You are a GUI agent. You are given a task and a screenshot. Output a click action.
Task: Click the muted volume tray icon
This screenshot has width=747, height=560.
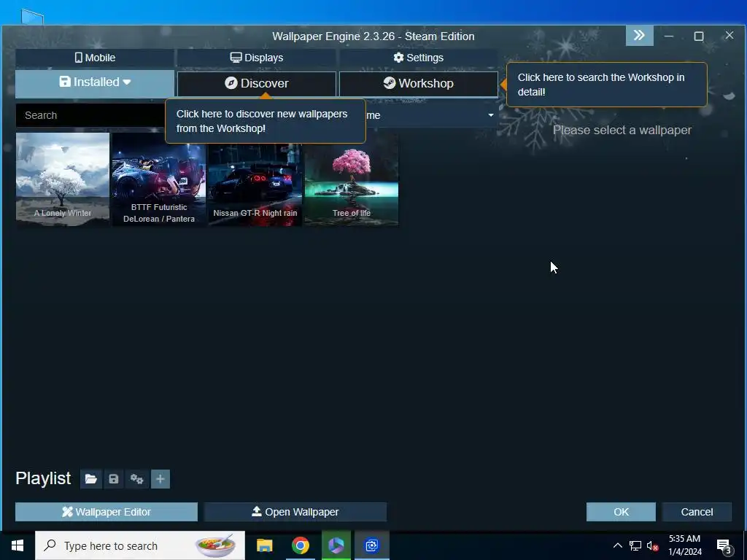click(x=652, y=545)
